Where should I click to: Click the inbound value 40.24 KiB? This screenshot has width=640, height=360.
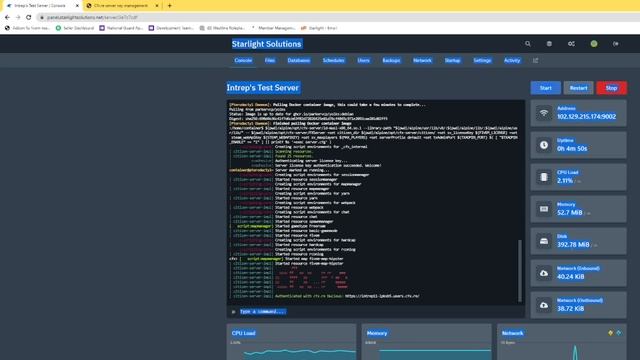(x=571, y=277)
